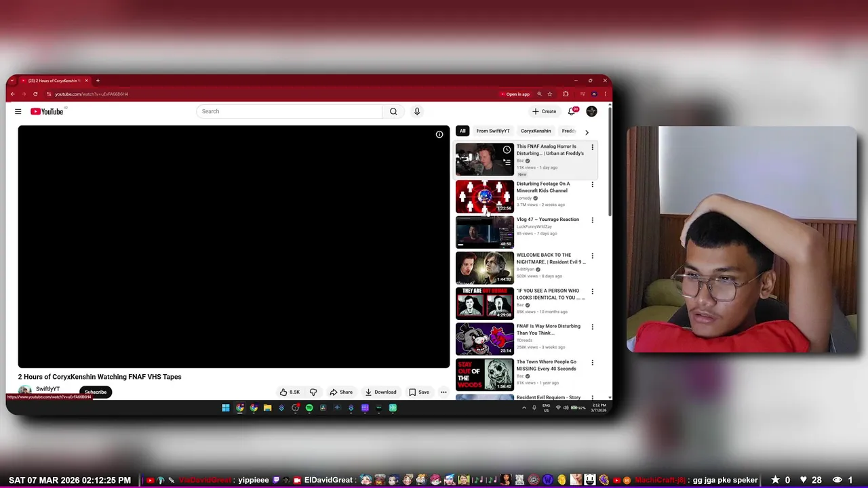Open options for Identical To You video

[592, 291]
